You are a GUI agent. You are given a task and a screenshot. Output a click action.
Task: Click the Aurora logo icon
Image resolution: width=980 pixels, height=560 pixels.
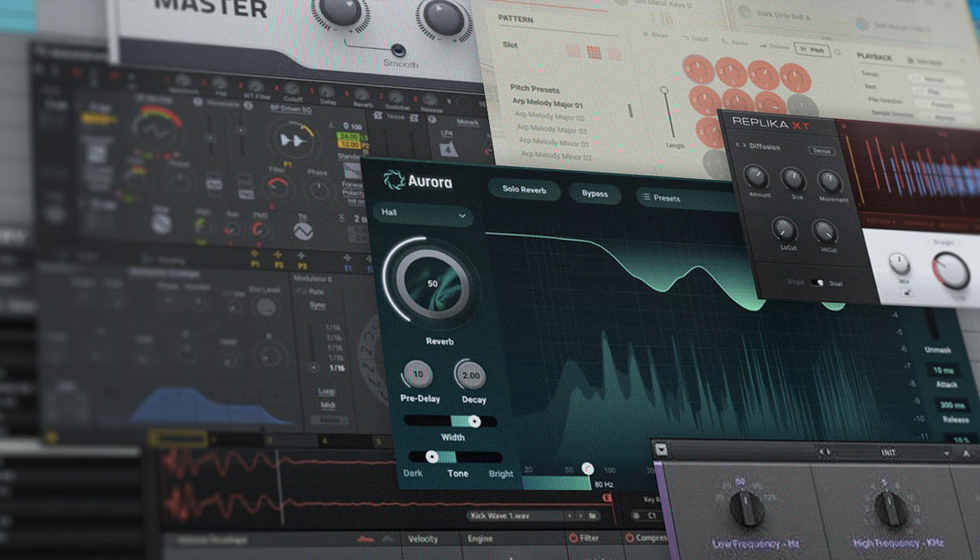point(393,181)
